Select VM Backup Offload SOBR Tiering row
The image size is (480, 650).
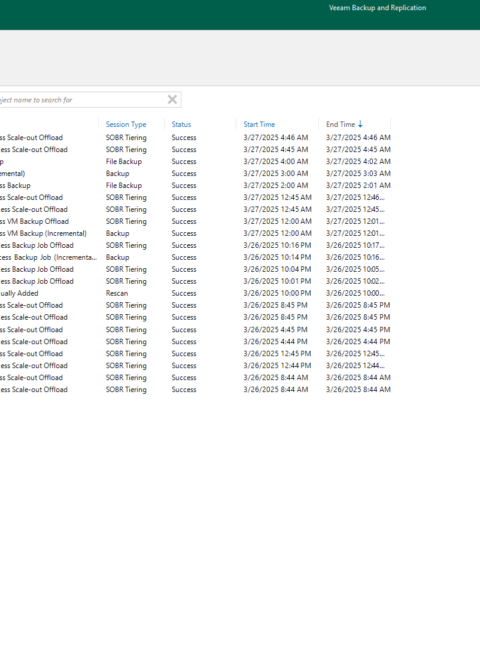(x=195, y=221)
